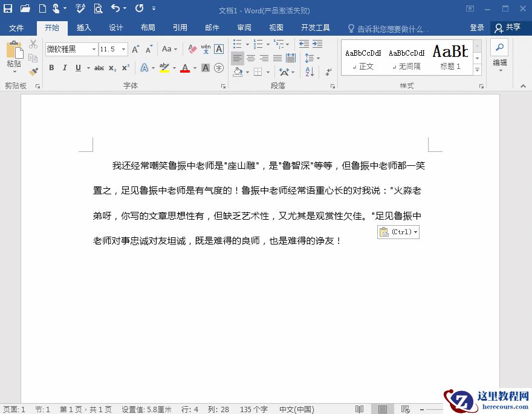Toggle underline formatting
The height and width of the screenshot is (414, 532).
pyautogui.click(x=77, y=68)
